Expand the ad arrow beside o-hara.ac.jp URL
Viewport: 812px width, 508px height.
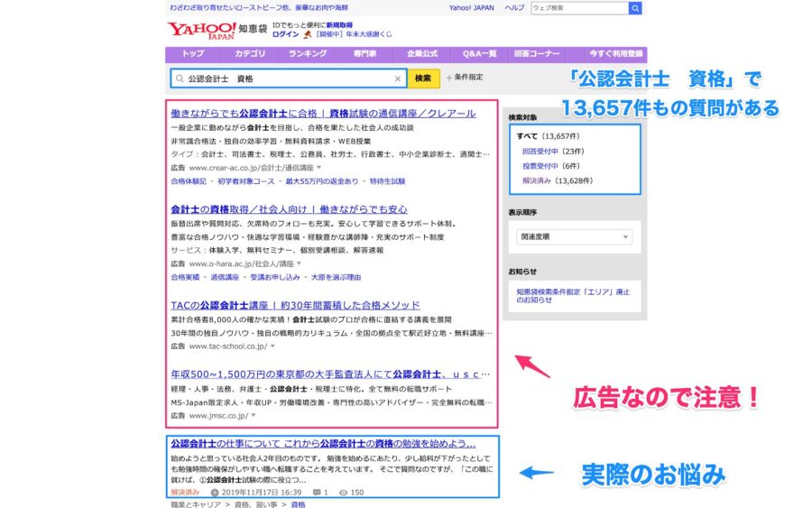click(299, 263)
